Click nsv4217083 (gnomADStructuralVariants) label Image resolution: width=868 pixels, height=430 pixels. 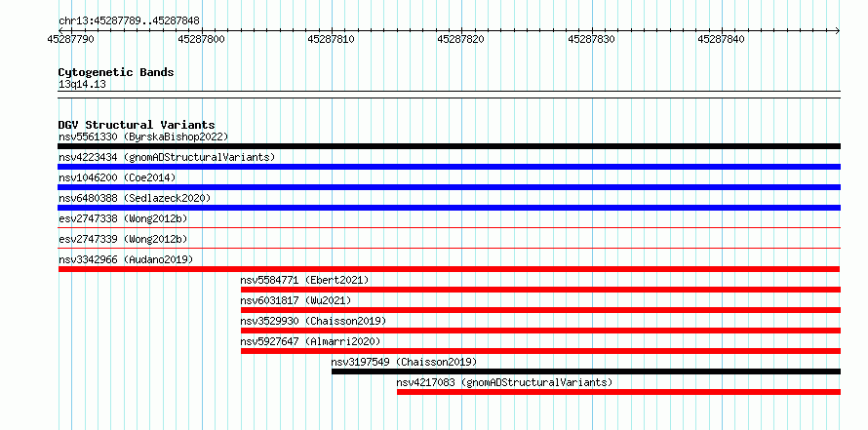[x=504, y=382]
